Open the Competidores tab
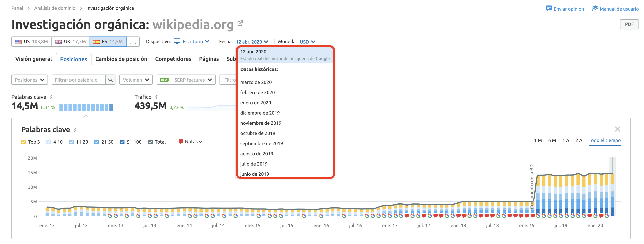This screenshot has width=644, height=244. coord(173,59)
